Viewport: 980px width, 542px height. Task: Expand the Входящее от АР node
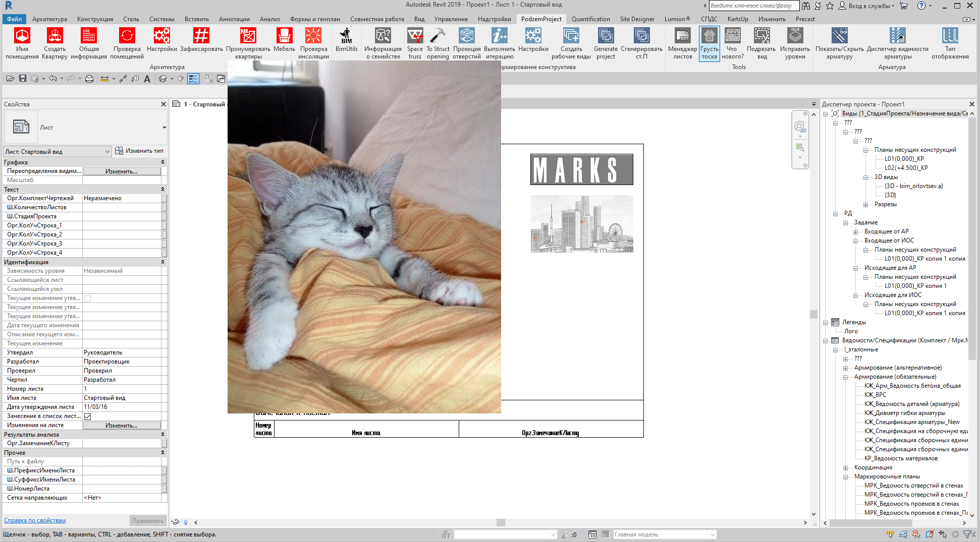point(856,232)
